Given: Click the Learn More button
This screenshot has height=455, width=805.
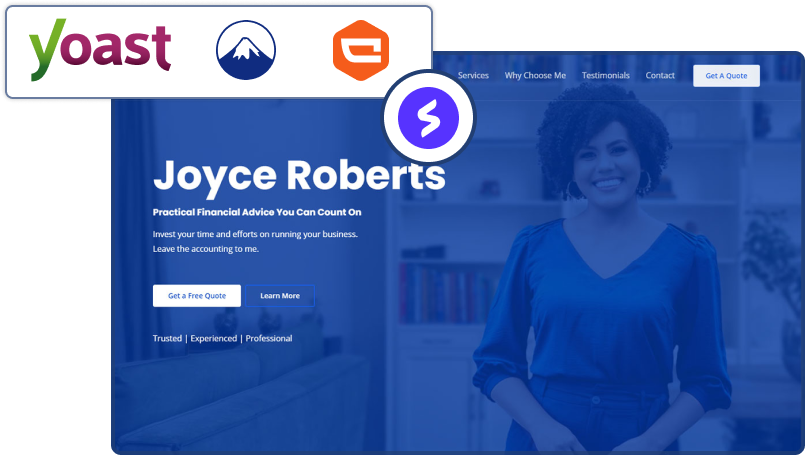Looking at the screenshot, I should click(x=280, y=296).
